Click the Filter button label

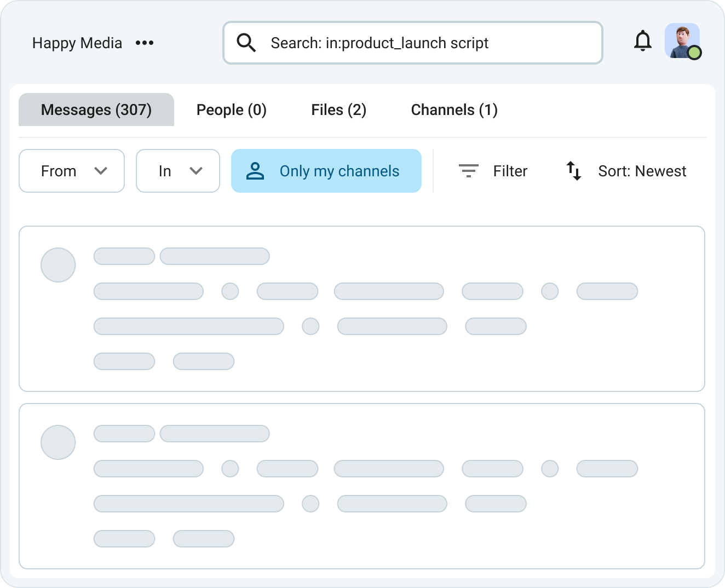(510, 171)
